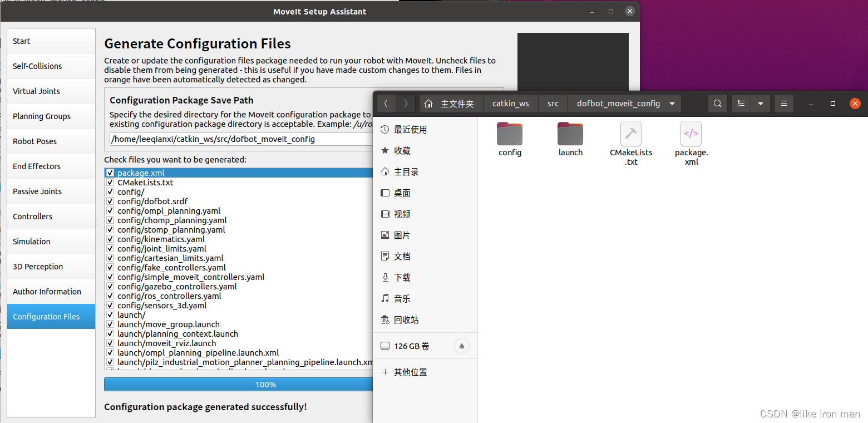This screenshot has width=868, height=423.
Task: Go to 主目录 home directory
Action: pos(425,172)
